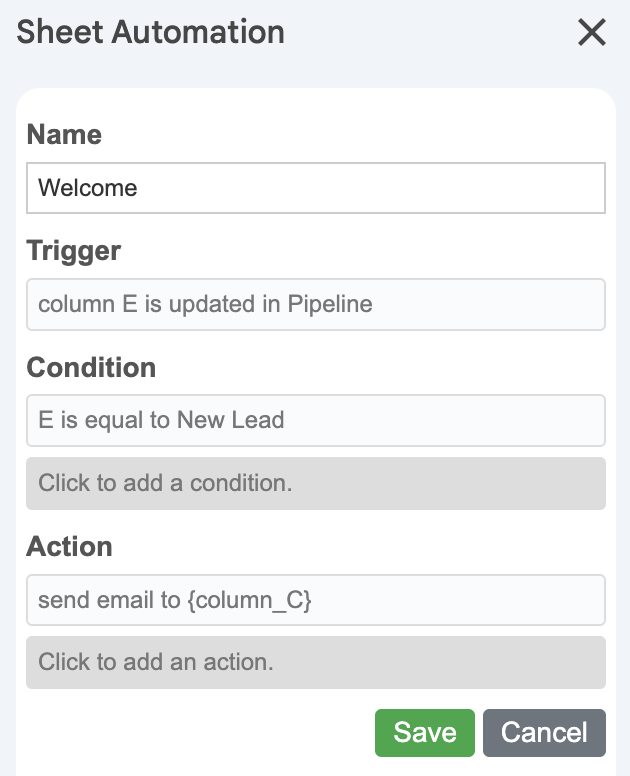The width and height of the screenshot is (630, 776).
Task: Click to add a condition
Action: [x=315, y=483]
